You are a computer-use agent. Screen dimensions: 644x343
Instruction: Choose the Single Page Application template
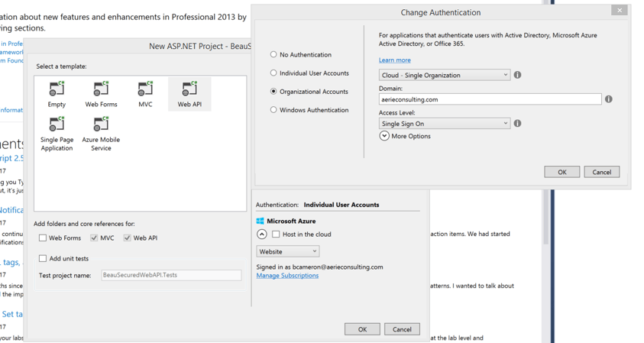[57, 134]
